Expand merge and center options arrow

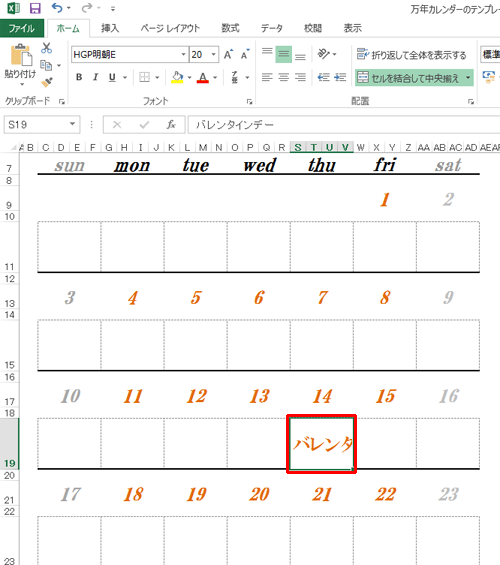click(468, 77)
